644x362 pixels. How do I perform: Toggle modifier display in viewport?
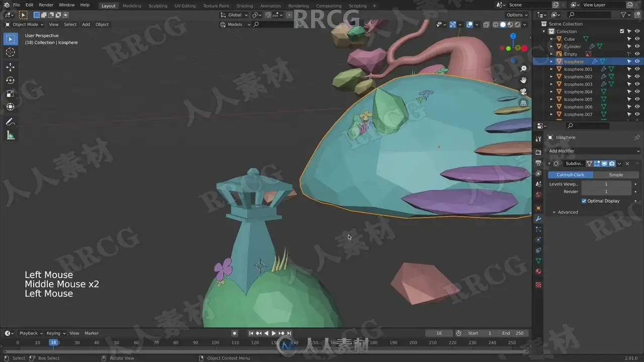coord(604,163)
